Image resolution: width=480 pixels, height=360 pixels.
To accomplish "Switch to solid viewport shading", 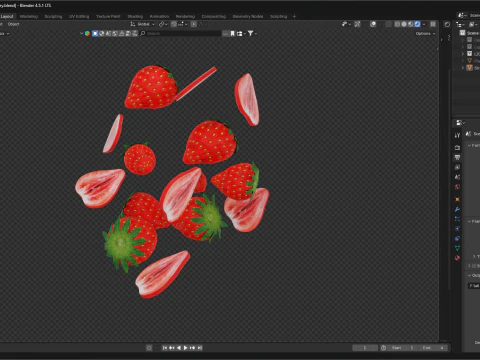I will pyautogui.click(x=404, y=24).
